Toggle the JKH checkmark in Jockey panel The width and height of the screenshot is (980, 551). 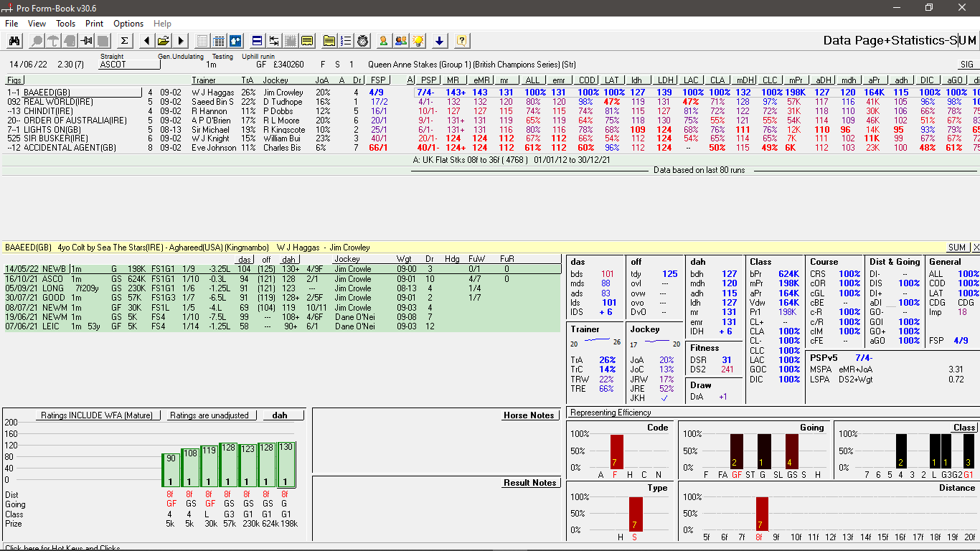pos(664,398)
